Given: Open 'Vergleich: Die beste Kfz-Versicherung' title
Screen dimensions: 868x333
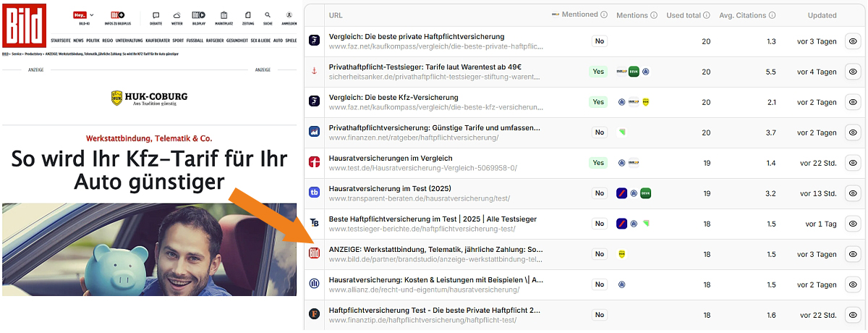Looking at the screenshot, I should click(x=393, y=97).
